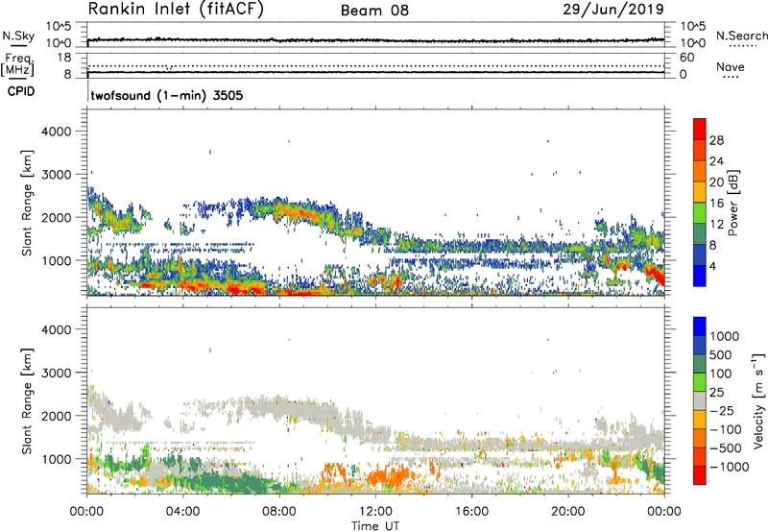The height and width of the screenshot is (532, 768).
Task: Click the 'Velocity [m s-1]' color bar title
Action: click(x=758, y=400)
